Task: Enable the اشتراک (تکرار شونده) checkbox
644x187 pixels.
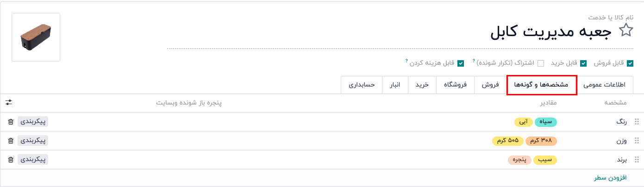Action: pos(541,63)
